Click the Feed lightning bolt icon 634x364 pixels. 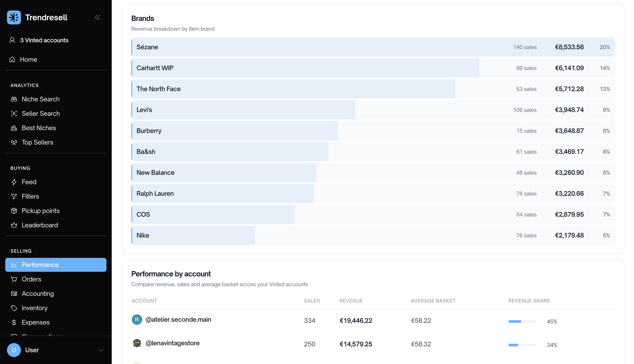[14, 182]
